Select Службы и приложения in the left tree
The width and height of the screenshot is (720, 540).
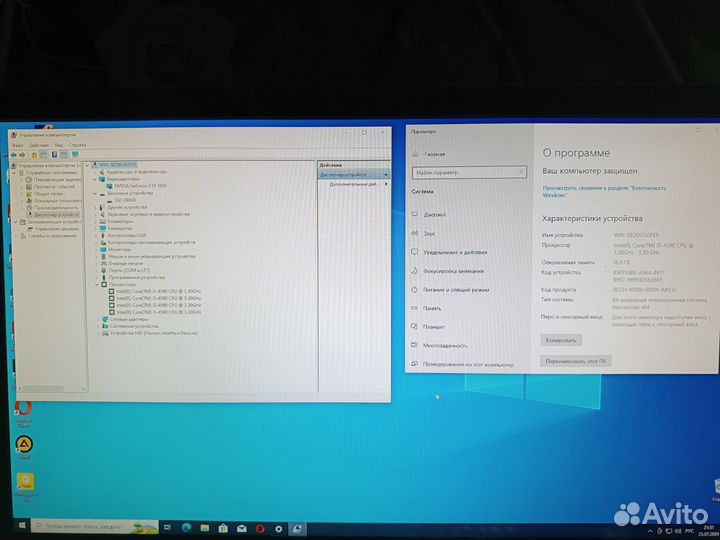pyautogui.click(x=51, y=236)
